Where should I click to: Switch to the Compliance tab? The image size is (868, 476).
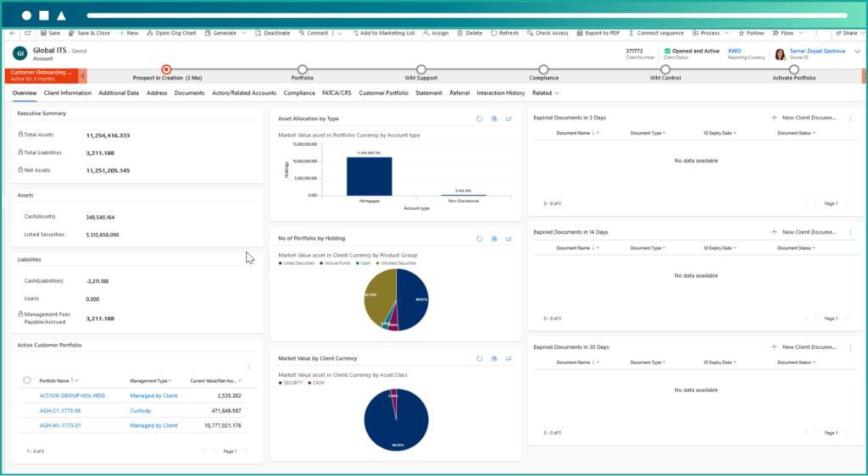[x=299, y=93]
